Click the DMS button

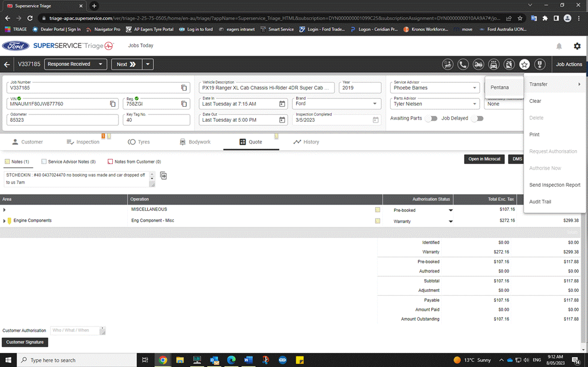pos(517,159)
